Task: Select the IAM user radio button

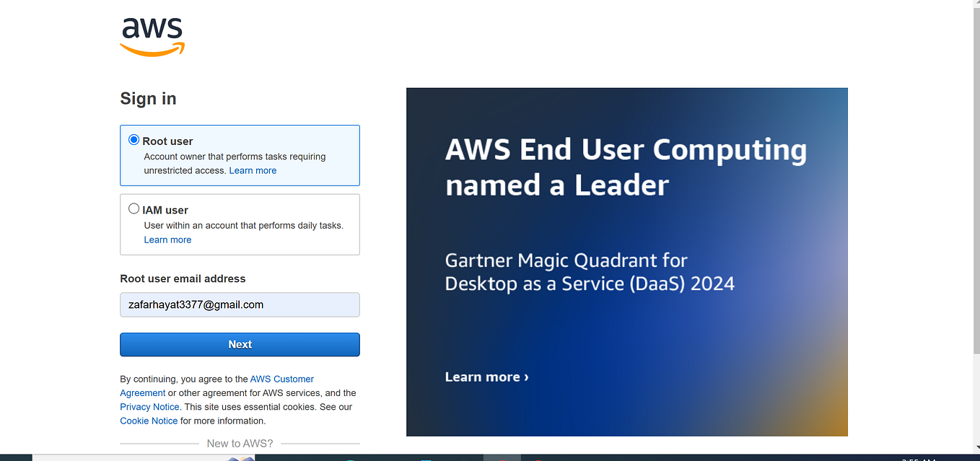Action: [134, 208]
